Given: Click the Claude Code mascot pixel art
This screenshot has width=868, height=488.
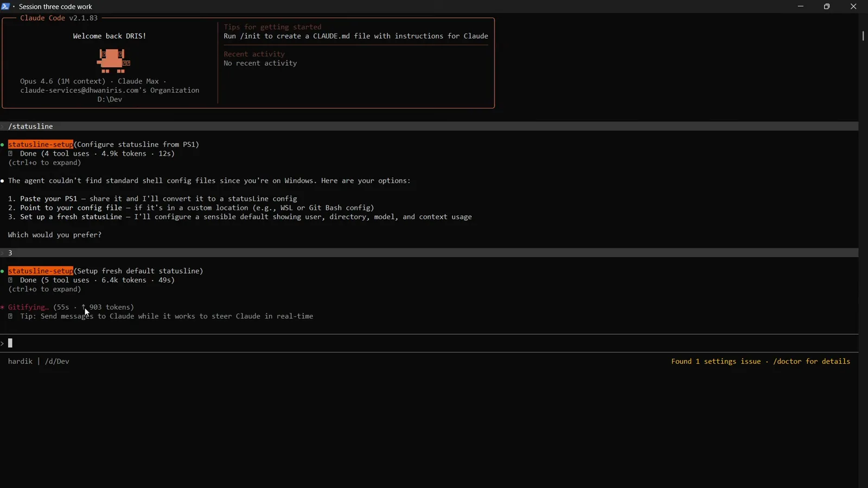Looking at the screenshot, I should [113, 61].
